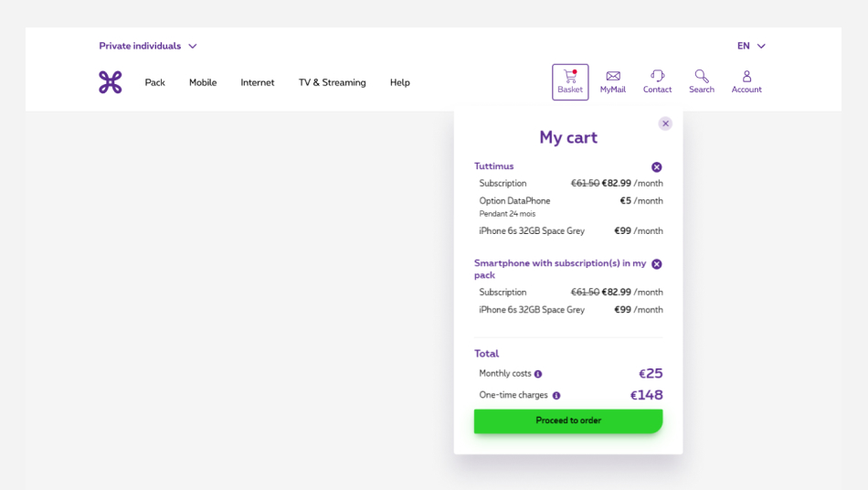Click the Tuttimus product title
The height and width of the screenshot is (490, 868).
click(x=494, y=166)
